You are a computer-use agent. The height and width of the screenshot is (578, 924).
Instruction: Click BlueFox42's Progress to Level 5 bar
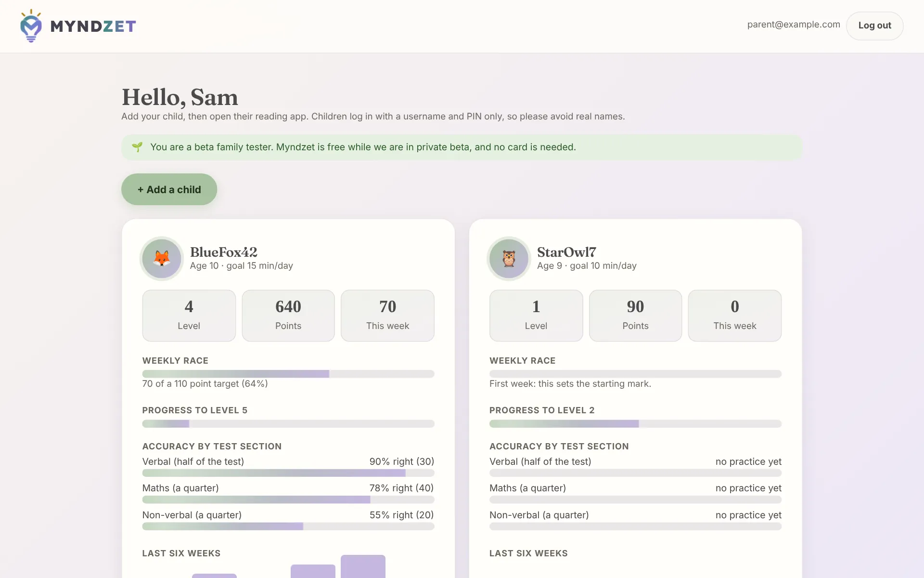click(x=288, y=424)
